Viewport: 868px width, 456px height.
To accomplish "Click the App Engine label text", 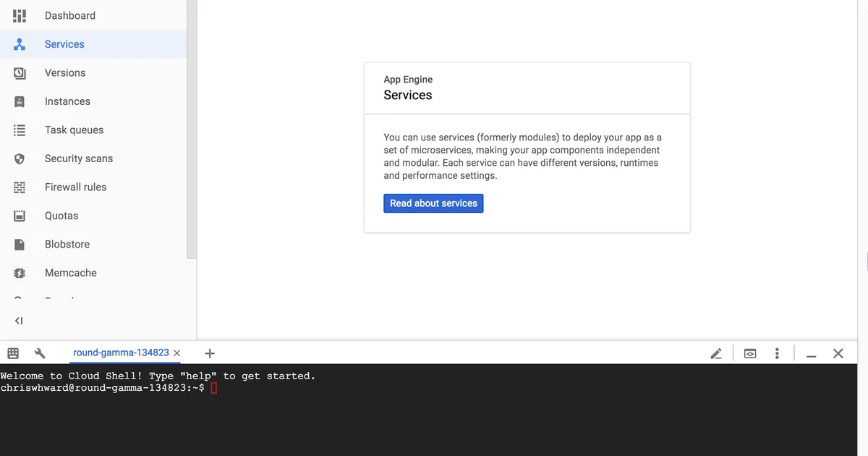I will pyautogui.click(x=408, y=80).
